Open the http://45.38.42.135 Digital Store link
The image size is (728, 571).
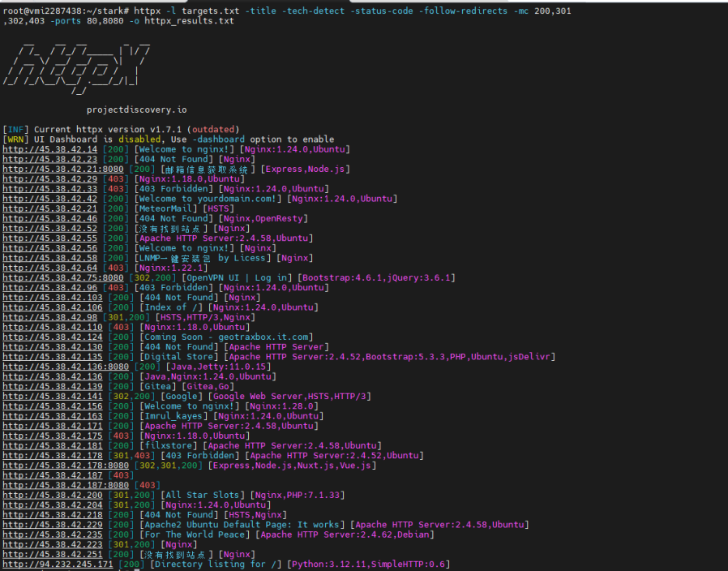[53, 357]
